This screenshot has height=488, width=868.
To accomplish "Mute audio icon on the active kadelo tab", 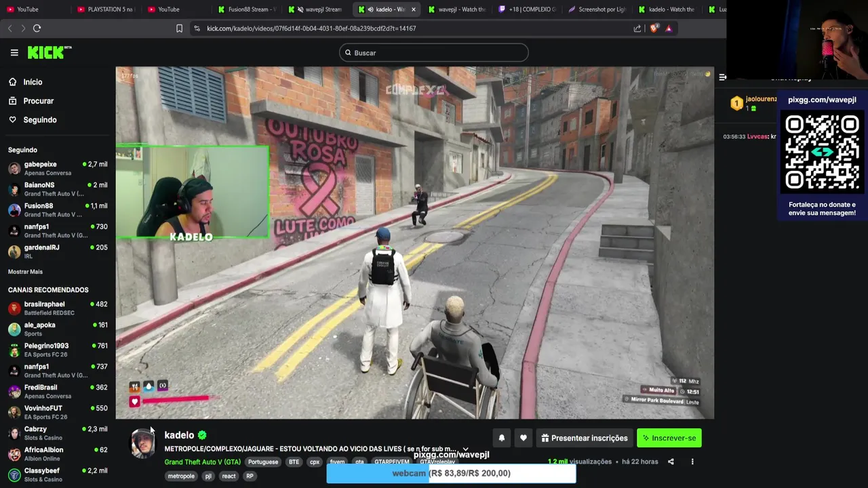I will coord(370,9).
